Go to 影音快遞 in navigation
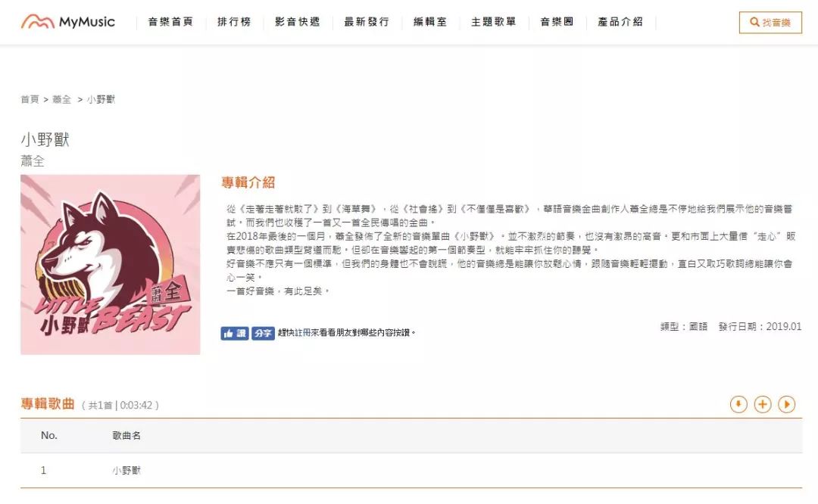Viewport: 818px width, 504px height. point(298,22)
